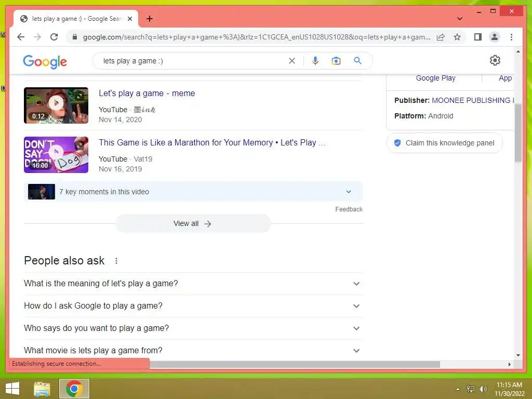Click 'Claim this knowledge panel' button

(445, 143)
